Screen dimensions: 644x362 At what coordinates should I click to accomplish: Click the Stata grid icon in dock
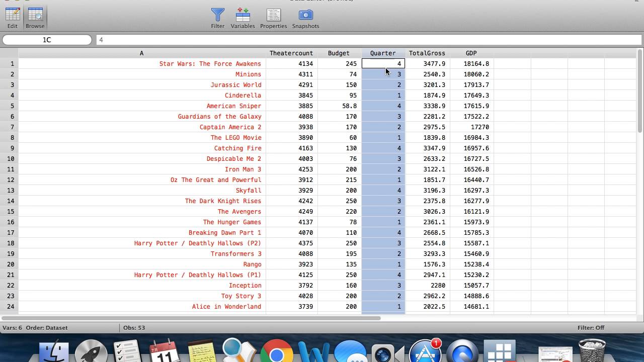pos(500,351)
